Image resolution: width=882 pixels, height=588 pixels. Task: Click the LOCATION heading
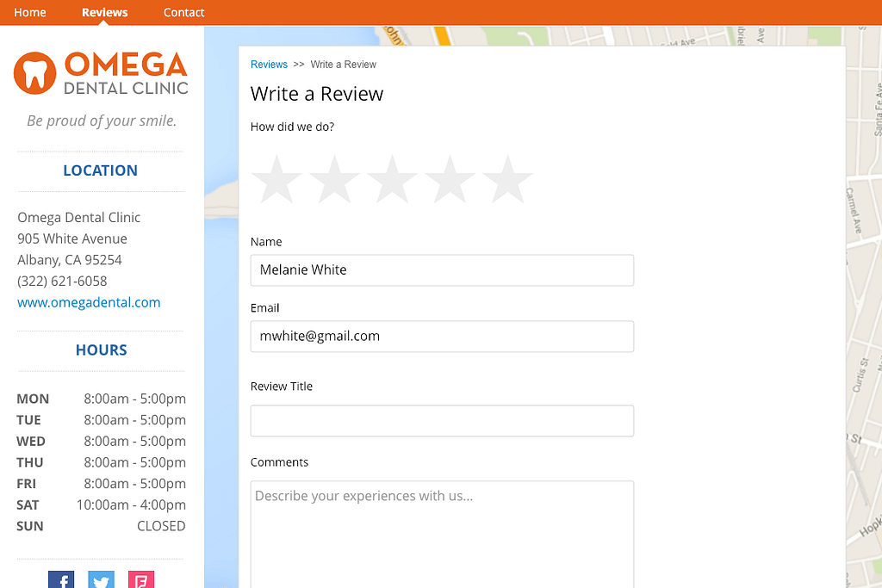pyautogui.click(x=100, y=170)
